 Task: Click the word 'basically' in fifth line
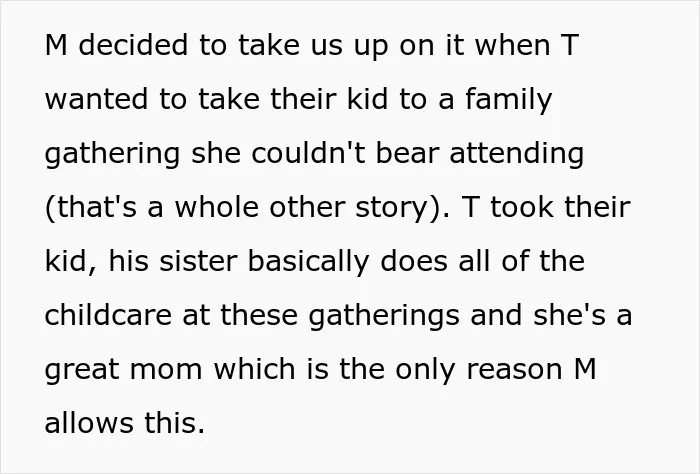[308, 262]
